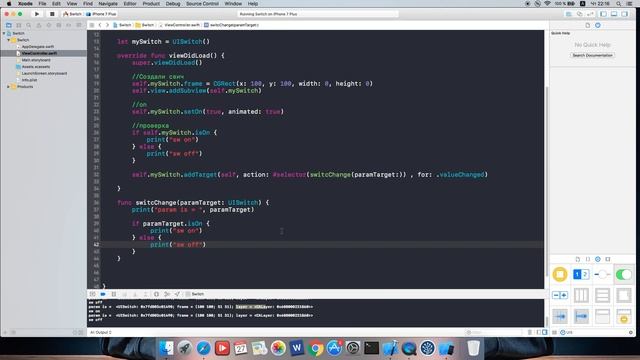Toggle breakpoints activation in debug bar

pyautogui.click(x=103, y=294)
